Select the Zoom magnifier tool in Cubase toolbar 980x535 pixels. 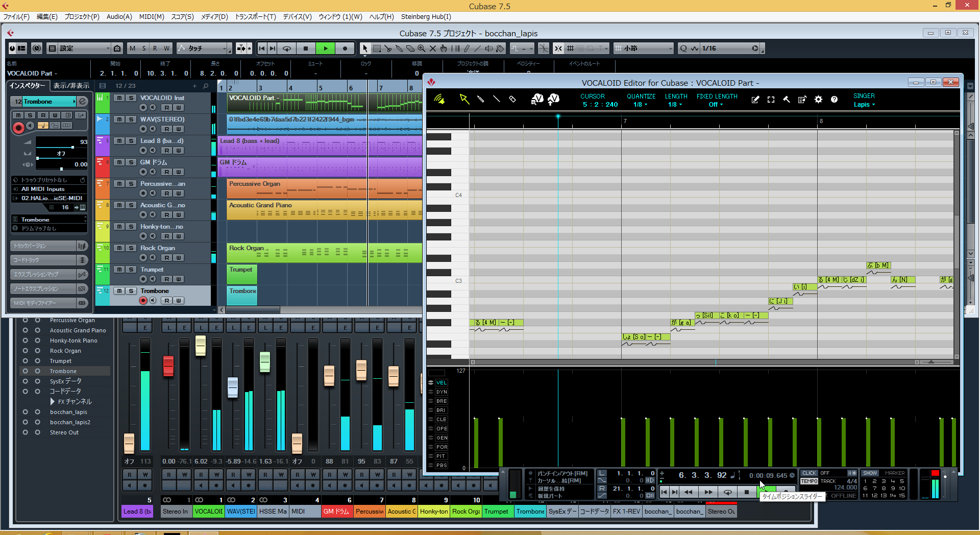[422, 48]
